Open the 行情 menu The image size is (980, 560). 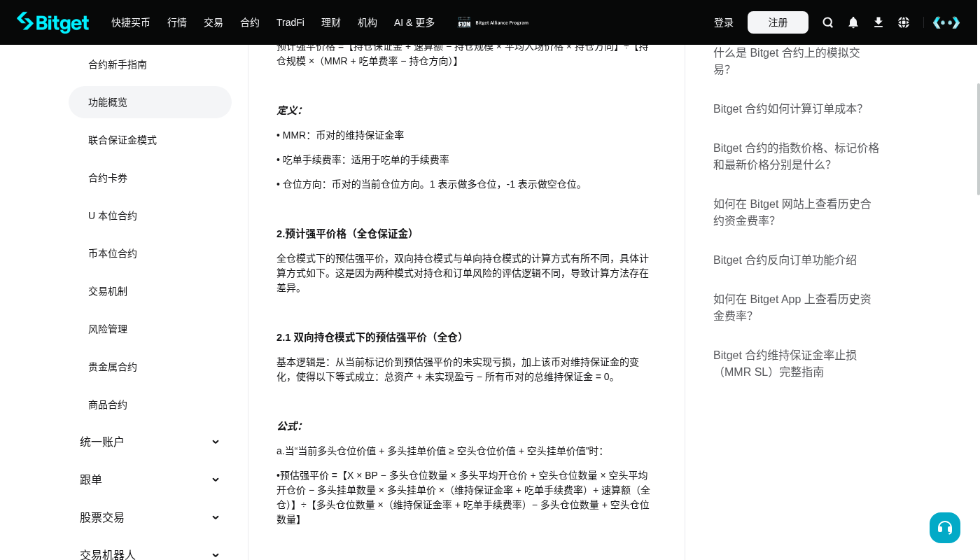pyautogui.click(x=177, y=22)
